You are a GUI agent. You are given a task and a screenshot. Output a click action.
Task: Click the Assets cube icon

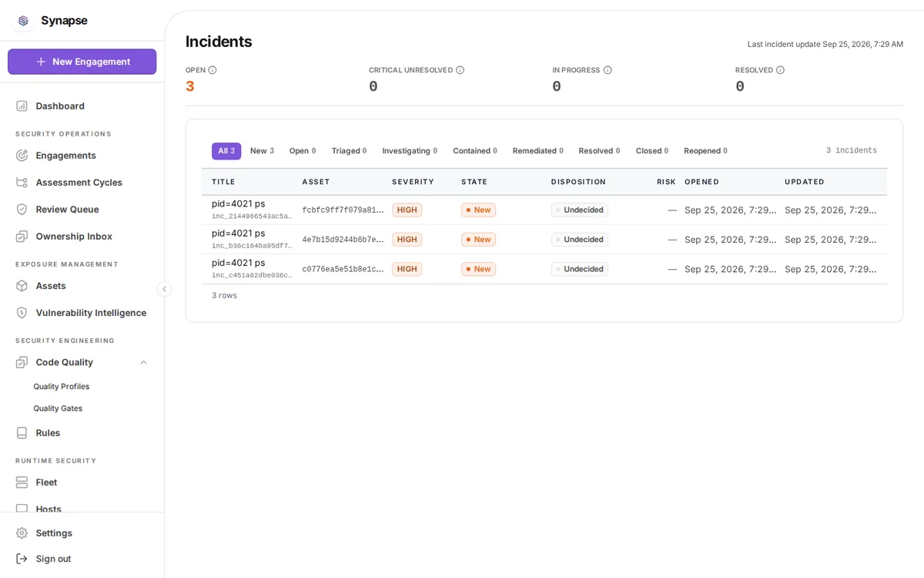(x=22, y=285)
